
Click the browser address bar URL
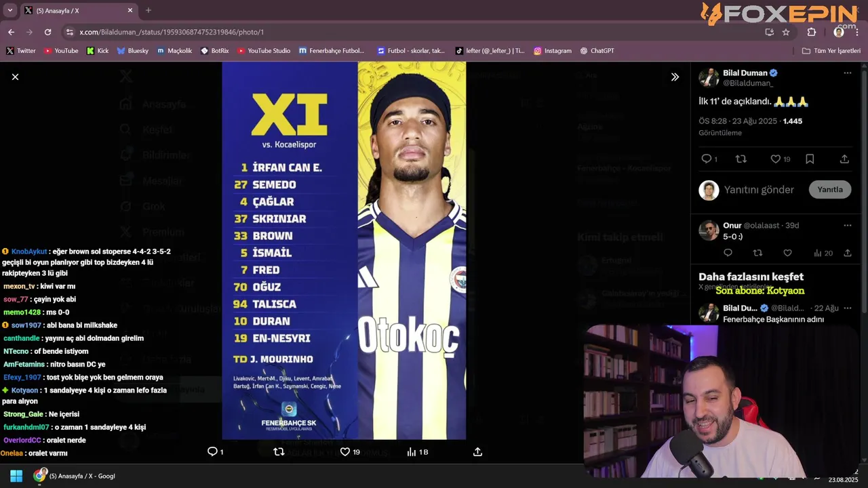[x=172, y=32]
